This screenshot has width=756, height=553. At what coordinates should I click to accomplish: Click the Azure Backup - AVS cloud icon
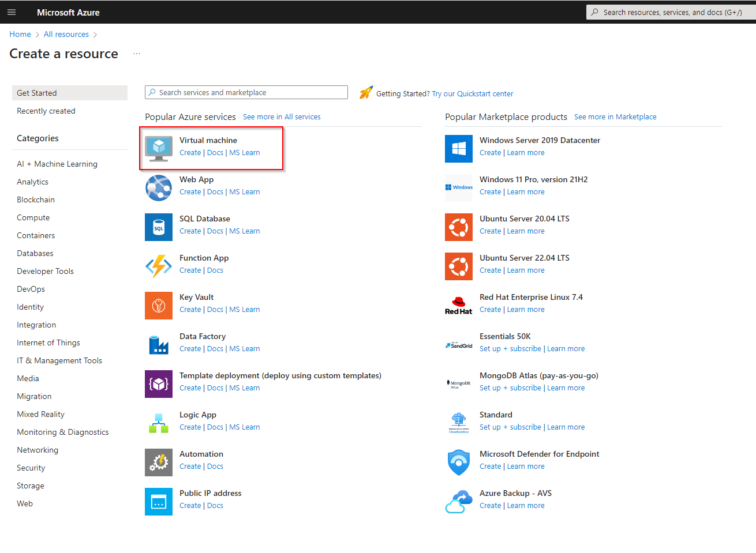click(458, 501)
